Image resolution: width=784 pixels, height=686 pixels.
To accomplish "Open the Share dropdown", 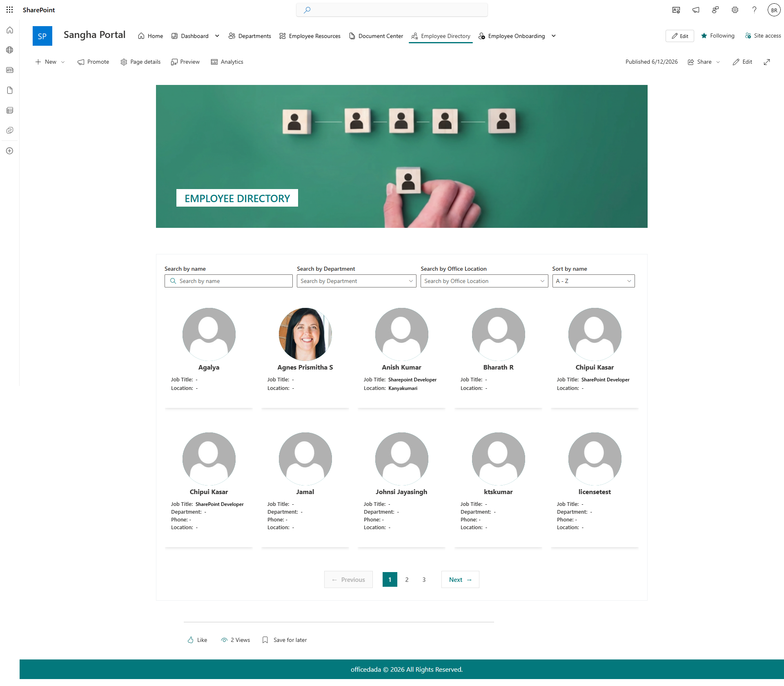I will pos(704,62).
